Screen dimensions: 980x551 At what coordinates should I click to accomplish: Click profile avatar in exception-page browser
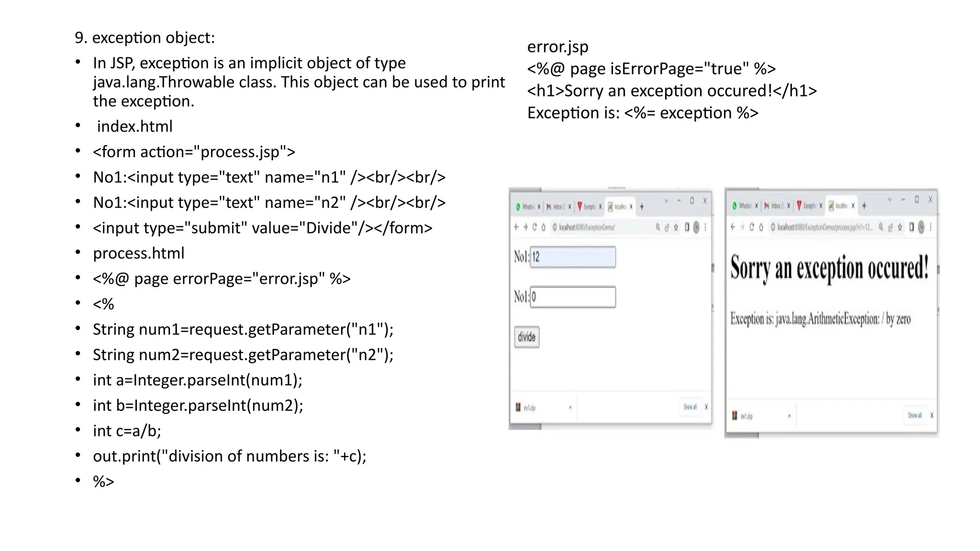[921, 227]
